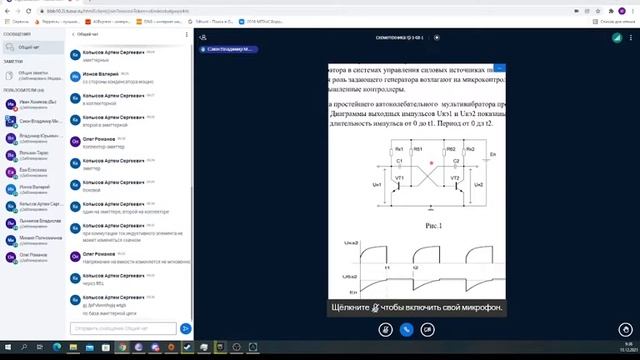Unmute with the microphone button

coord(385,329)
